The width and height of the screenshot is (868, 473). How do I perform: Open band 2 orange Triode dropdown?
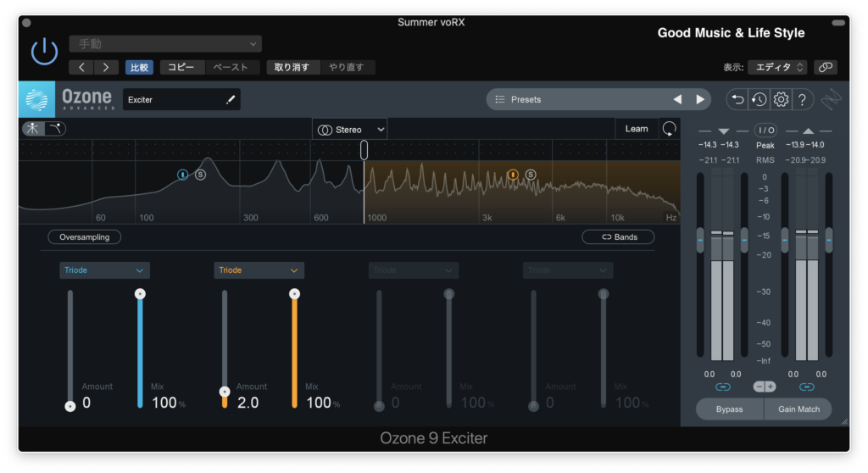[x=259, y=270]
